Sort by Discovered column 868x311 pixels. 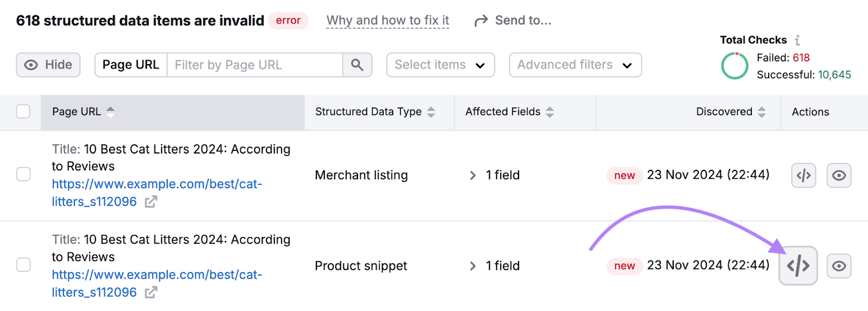click(x=762, y=112)
